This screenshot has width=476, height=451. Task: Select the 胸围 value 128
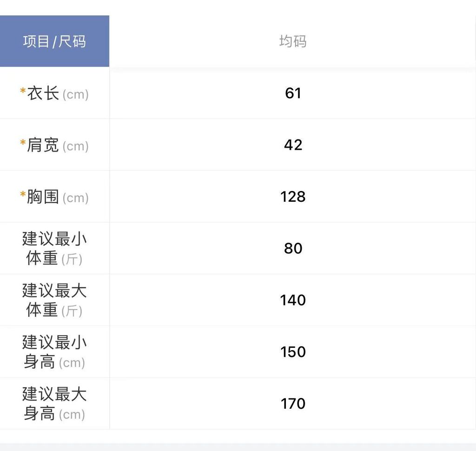coord(293,197)
